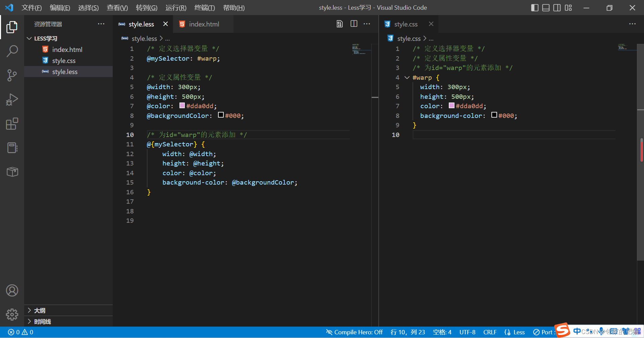The image size is (644, 338).
Task: Open the 帮助(H) menu
Action: 234,8
